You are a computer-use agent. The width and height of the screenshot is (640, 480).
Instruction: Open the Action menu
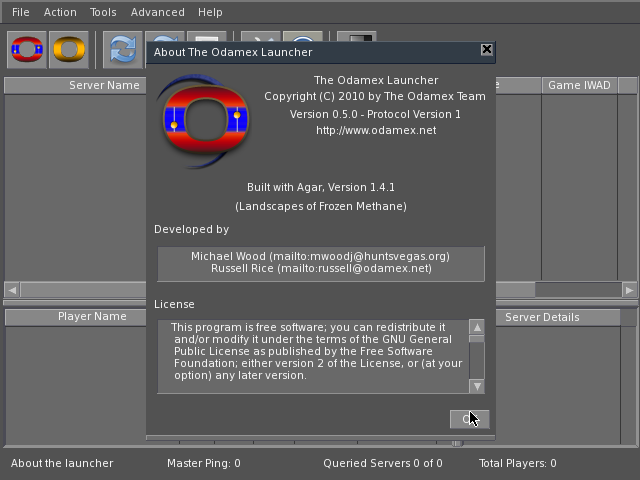coord(60,12)
